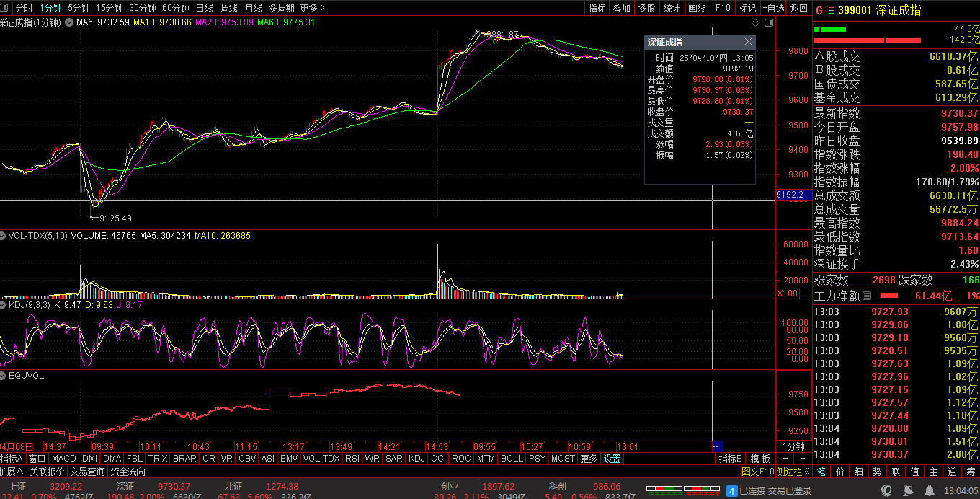Zoom out with the minus button

[803, 459]
